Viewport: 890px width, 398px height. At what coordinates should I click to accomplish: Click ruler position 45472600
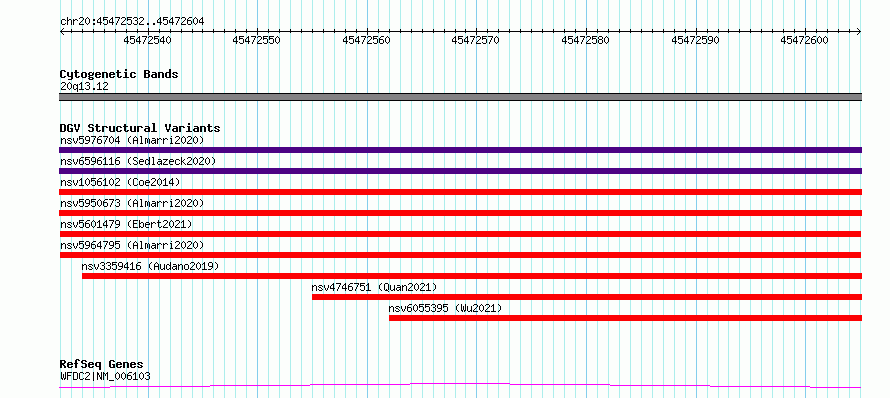(804, 40)
